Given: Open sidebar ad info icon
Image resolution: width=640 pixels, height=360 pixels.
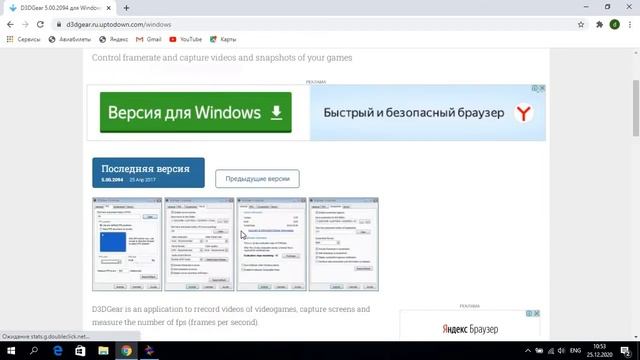Looking at the screenshot, I should pos(529,313).
